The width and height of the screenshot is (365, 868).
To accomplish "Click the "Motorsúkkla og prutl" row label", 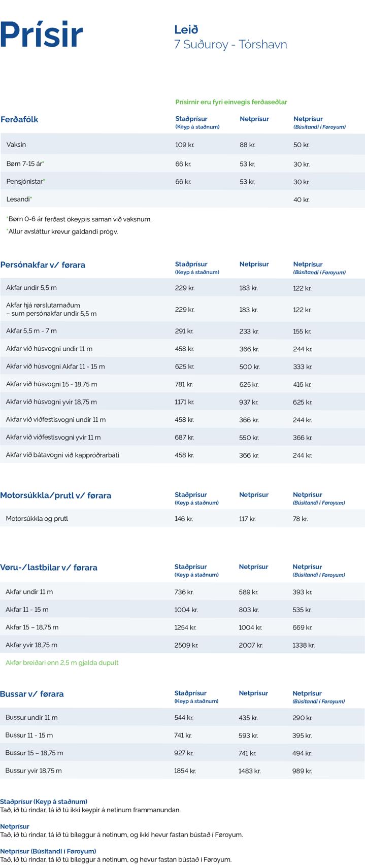I will [37, 519].
